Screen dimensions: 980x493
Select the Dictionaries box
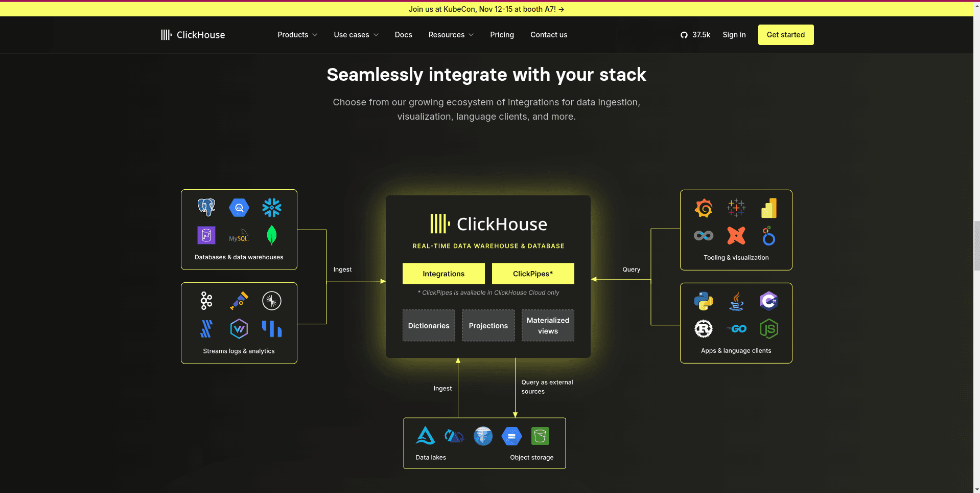coord(429,325)
